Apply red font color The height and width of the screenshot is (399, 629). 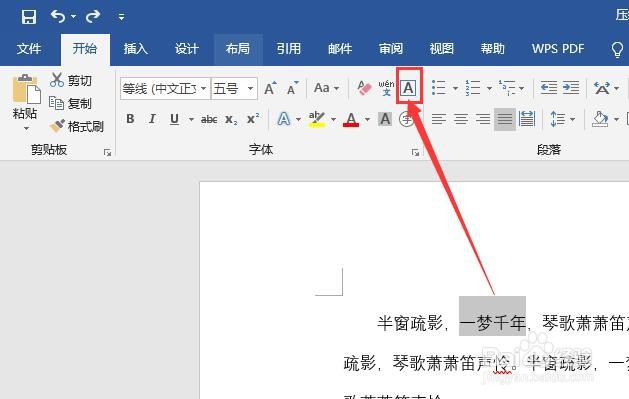coord(351,119)
